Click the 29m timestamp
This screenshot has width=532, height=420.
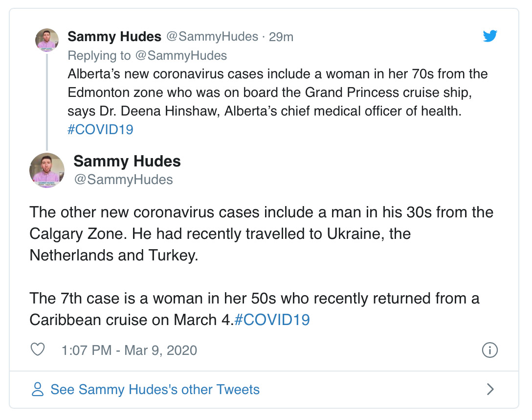click(281, 37)
